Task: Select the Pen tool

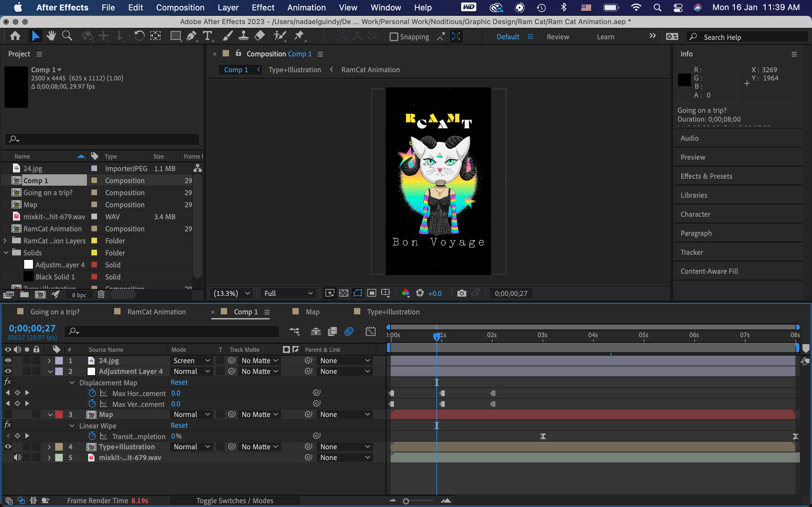Action: coord(191,36)
